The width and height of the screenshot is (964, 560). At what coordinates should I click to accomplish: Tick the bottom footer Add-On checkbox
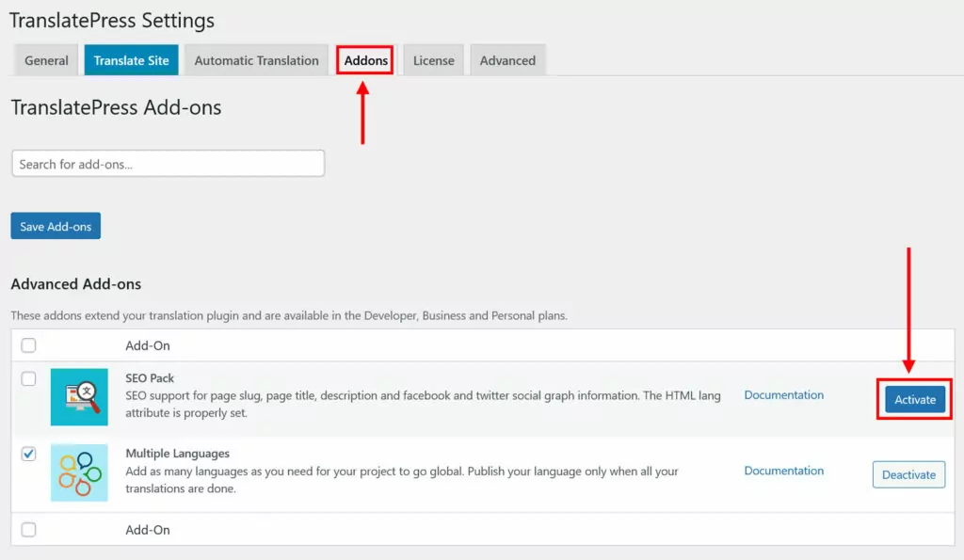(28, 529)
